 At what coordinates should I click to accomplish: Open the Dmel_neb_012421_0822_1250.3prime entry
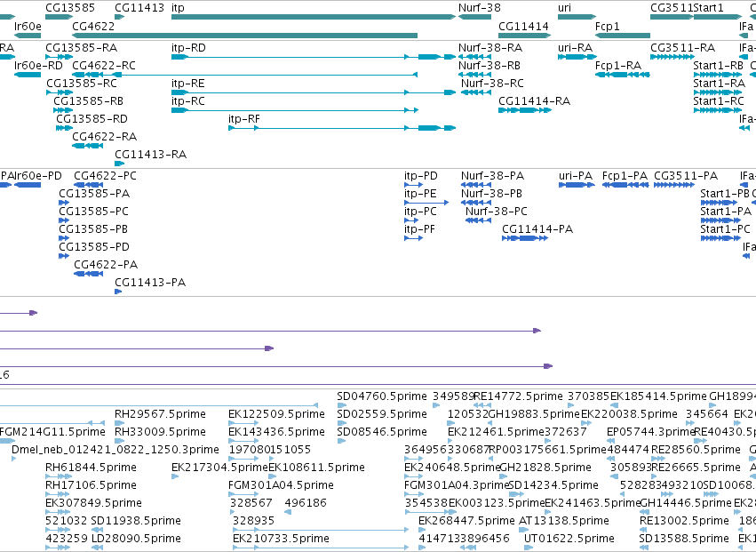[x=115, y=451]
